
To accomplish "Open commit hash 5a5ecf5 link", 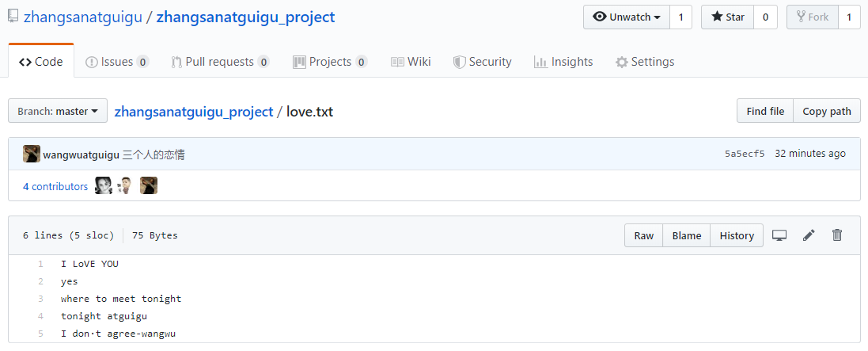I will coord(745,154).
